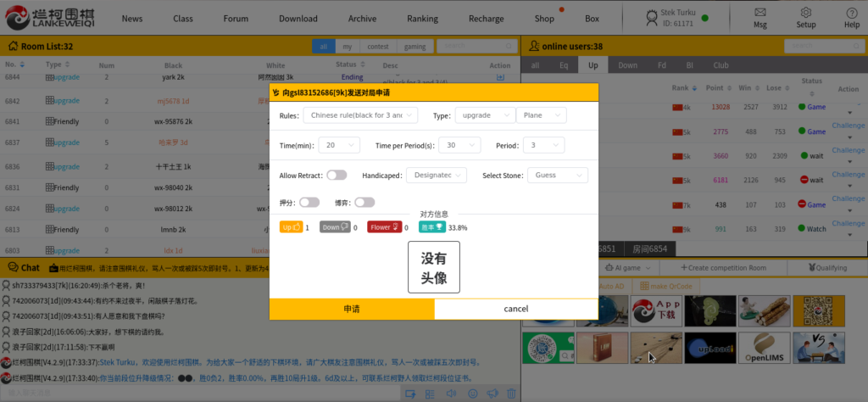868x402 pixels.
Task: Click the orange Up thumbs-up badge
Action: tap(292, 227)
